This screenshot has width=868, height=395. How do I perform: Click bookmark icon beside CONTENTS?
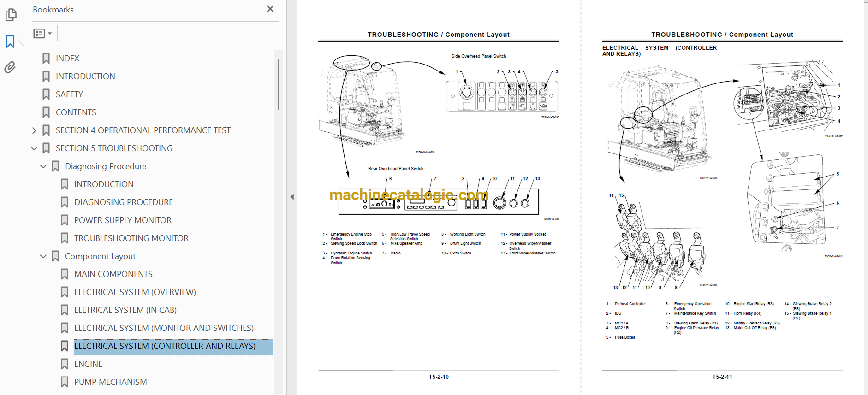pos(46,112)
